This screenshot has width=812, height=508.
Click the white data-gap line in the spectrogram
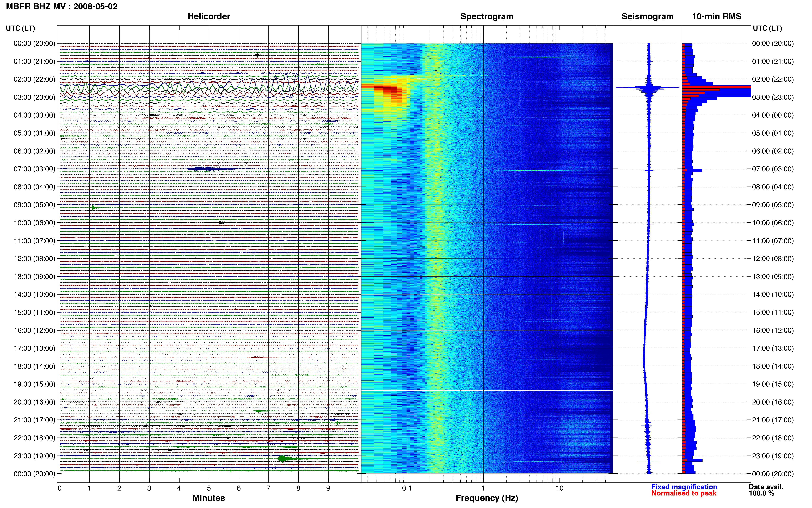point(487,390)
